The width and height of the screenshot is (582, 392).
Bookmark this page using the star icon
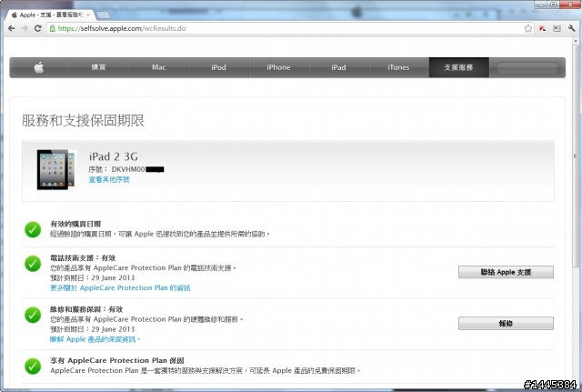(527, 28)
